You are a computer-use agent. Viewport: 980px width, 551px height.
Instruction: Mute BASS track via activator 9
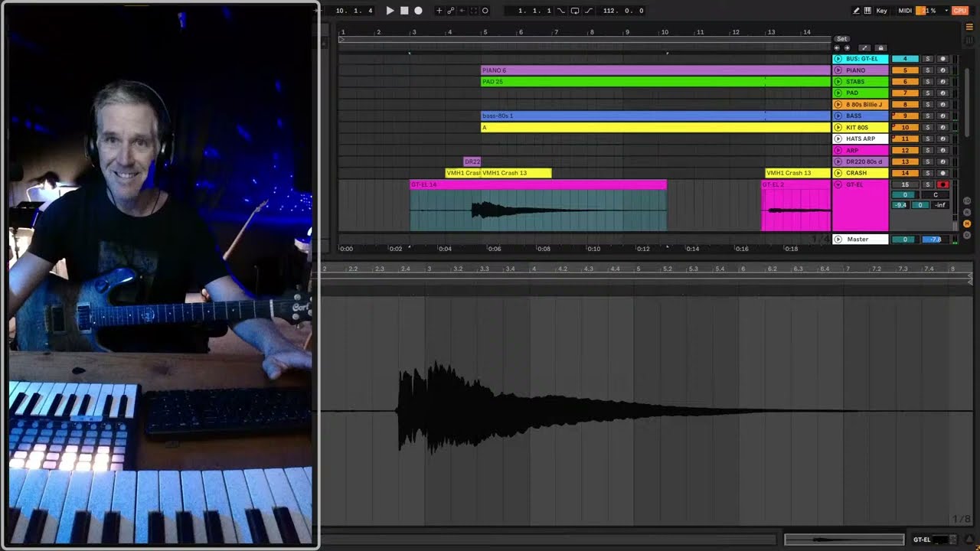(x=905, y=116)
